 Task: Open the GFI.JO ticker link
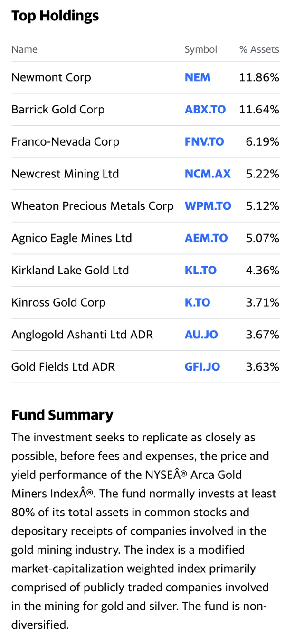pyautogui.click(x=202, y=367)
